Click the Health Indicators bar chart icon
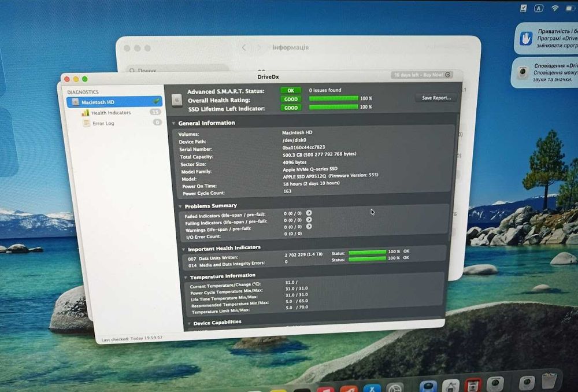Image resolution: width=578 pixels, height=392 pixels. pos(86,113)
